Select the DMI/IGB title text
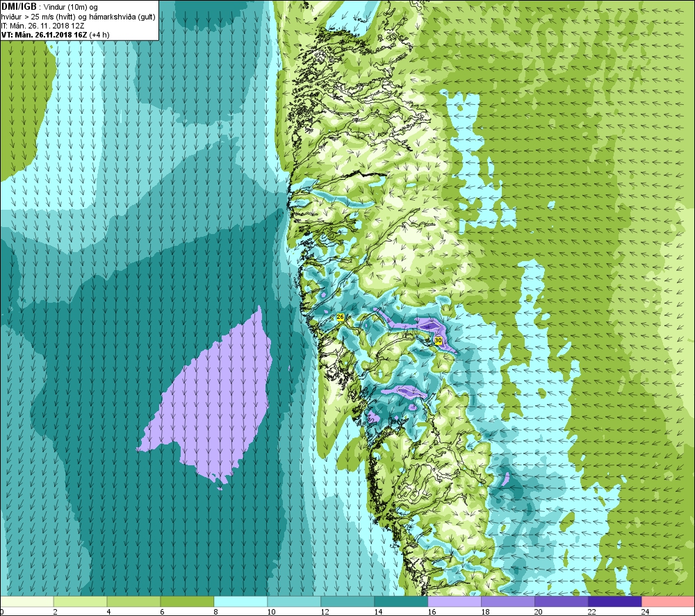Screen dimensions: 695x616 click(19, 7)
